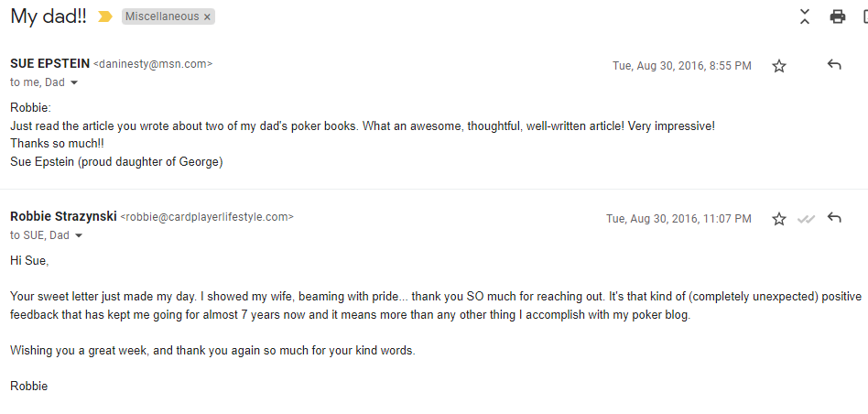Toggle the yellow importance marker beside the subject
The width and height of the screenshot is (868, 414).
pos(105,16)
